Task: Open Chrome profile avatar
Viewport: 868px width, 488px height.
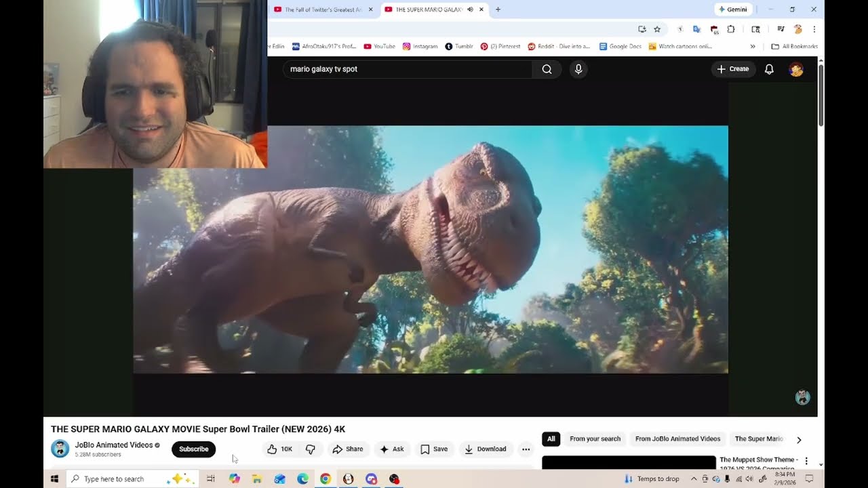Action: pos(798,29)
